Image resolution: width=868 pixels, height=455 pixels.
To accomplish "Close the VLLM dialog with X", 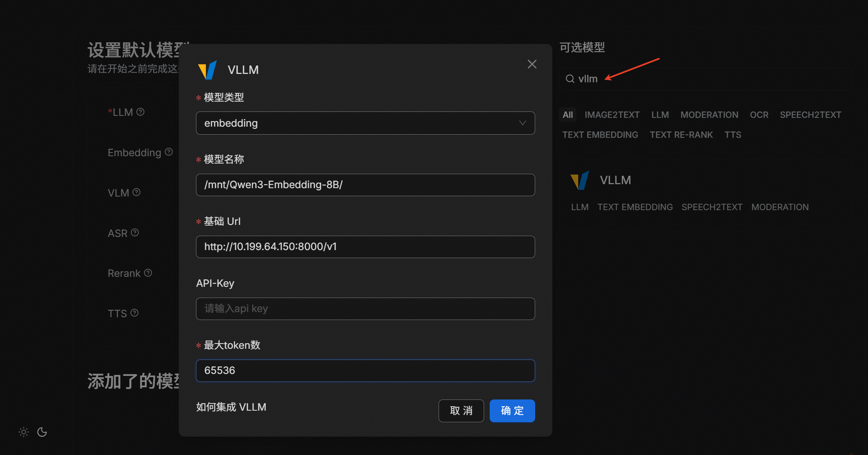I will [532, 64].
